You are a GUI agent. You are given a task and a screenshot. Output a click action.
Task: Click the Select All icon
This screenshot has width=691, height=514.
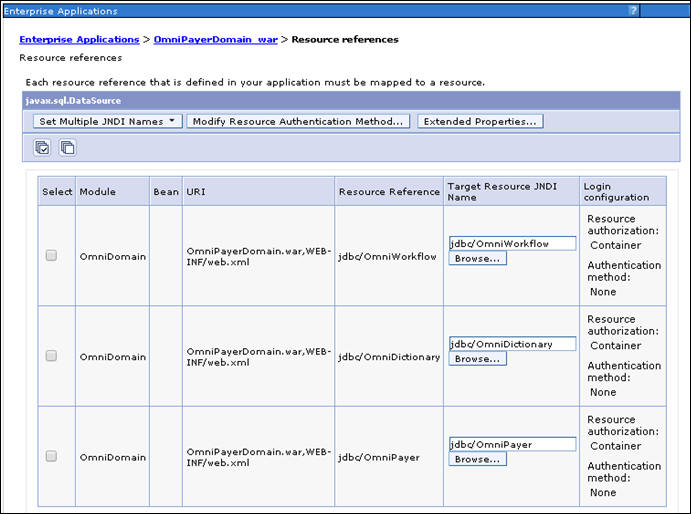click(42, 147)
